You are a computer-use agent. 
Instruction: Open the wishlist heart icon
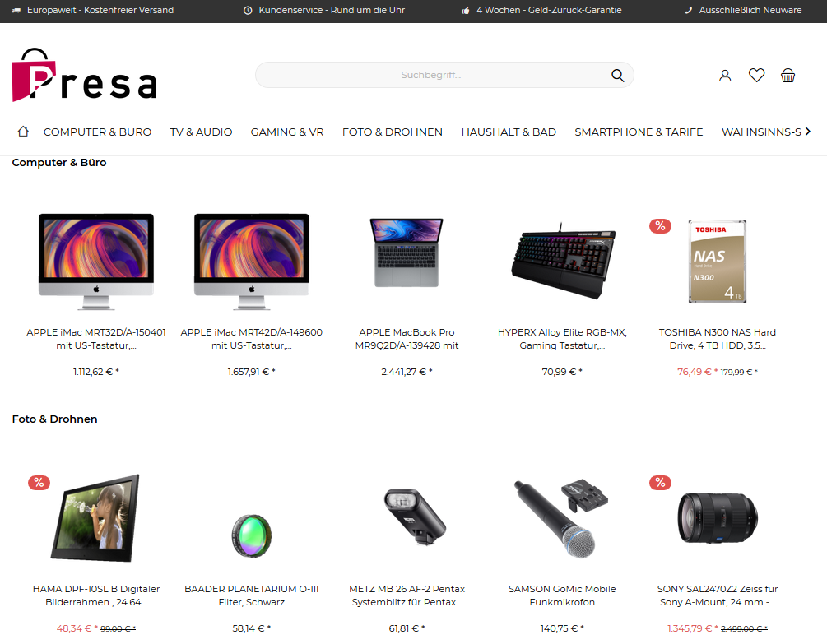click(x=756, y=76)
